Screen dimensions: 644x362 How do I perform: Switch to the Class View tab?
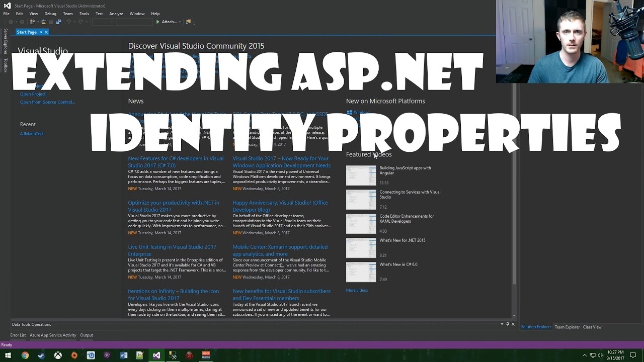pyautogui.click(x=592, y=327)
